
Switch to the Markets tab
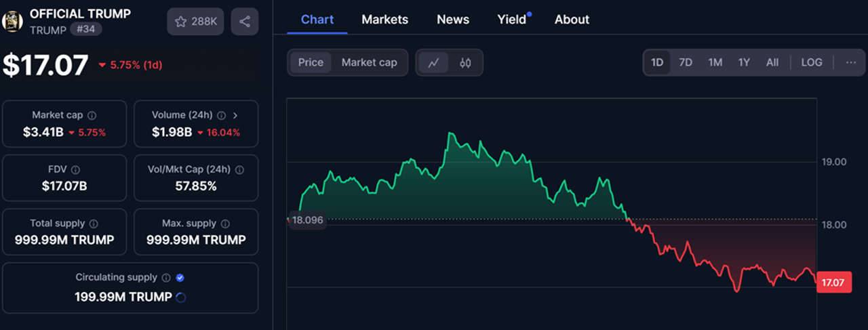coord(385,20)
